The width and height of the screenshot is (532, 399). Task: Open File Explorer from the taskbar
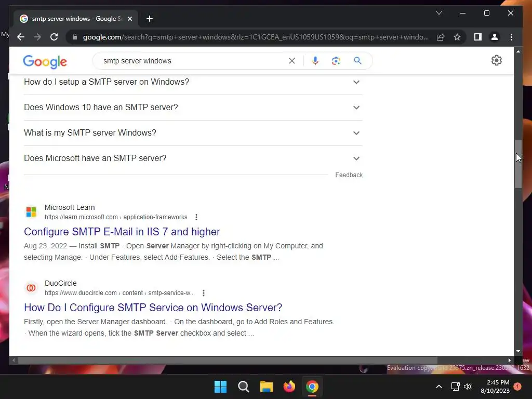(x=267, y=387)
